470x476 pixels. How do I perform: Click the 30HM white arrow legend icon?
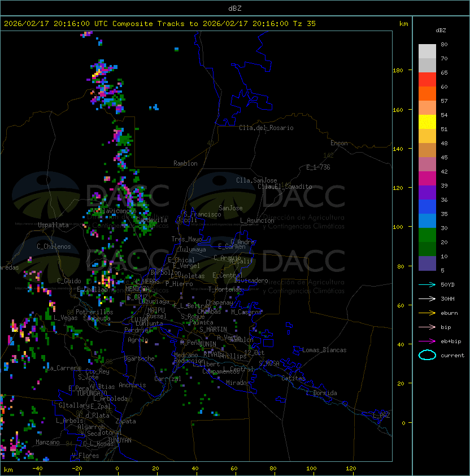pyautogui.click(x=427, y=299)
